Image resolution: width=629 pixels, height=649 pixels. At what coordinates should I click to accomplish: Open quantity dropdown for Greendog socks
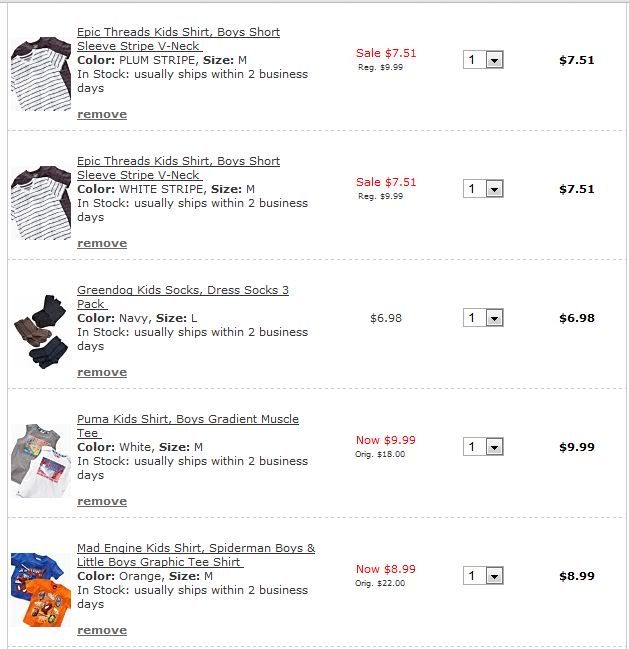(483, 318)
